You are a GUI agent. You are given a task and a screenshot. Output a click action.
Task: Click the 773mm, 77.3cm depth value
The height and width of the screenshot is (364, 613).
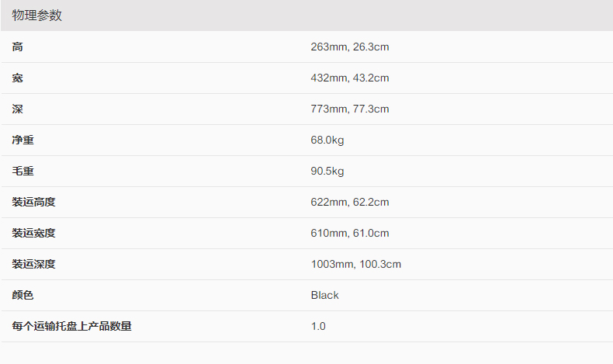coord(349,109)
